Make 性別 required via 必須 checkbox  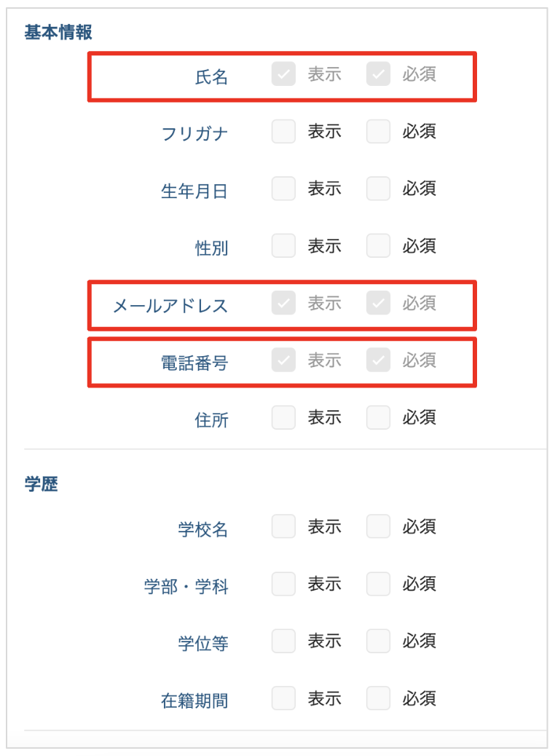click(x=378, y=245)
